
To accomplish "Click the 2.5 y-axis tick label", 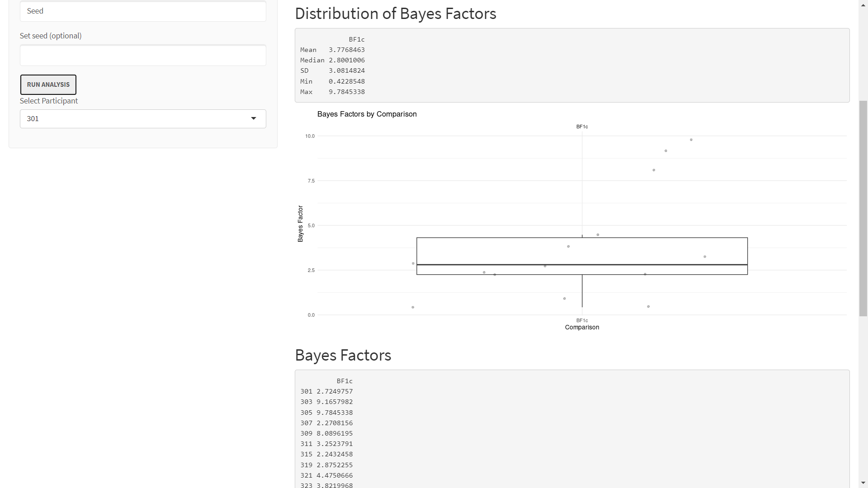I will click(x=311, y=270).
